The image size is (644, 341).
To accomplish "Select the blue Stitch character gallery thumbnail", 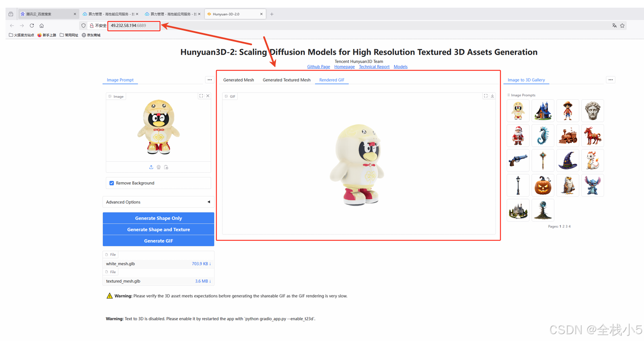I will click(592, 185).
